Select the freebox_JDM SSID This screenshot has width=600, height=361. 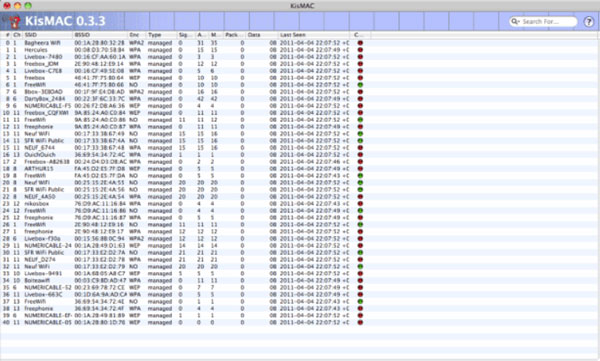tap(41, 64)
